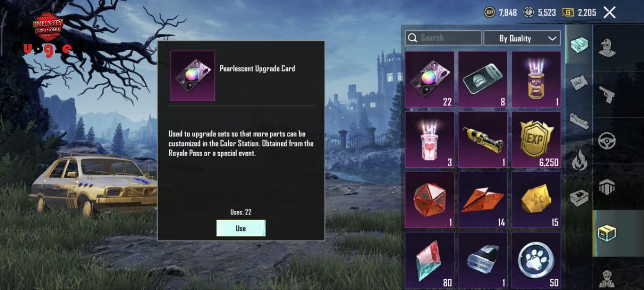
Task: Select the Pearlescent Upgrade Card item tile
Action: click(430, 79)
